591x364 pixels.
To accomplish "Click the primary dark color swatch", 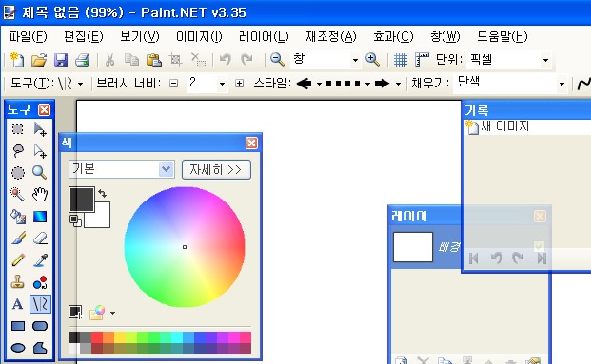I will [x=82, y=200].
